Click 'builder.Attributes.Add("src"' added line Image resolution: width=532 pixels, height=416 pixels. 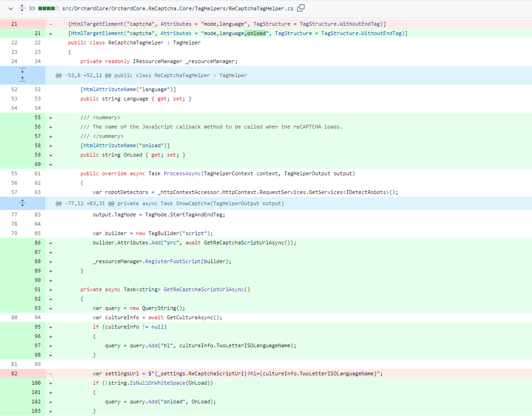tap(194, 243)
